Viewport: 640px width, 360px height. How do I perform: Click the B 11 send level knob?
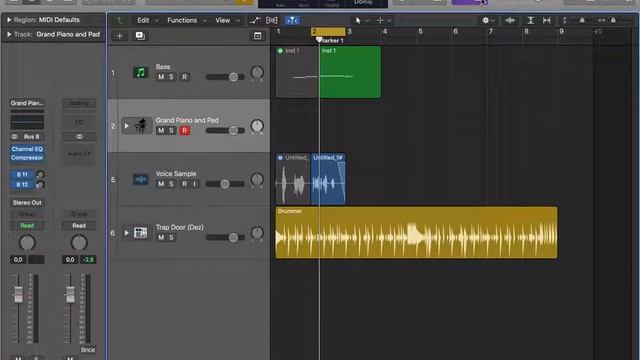[x=40, y=174]
